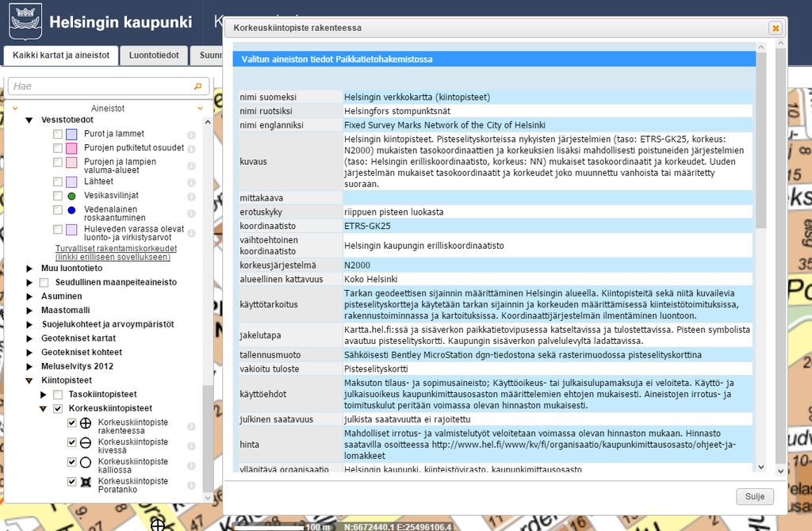Viewport: 812px width, 531px height.
Task: Click the ETRS-GK25 koordinaatisto value
Action: pyautogui.click(x=367, y=226)
